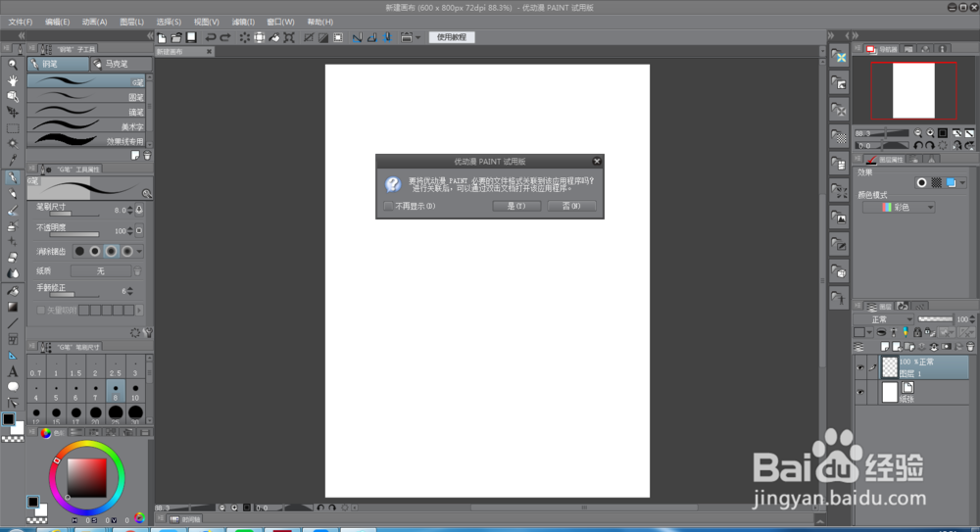The width and height of the screenshot is (980, 532).
Task: Select the Operation object tool
Action: point(13,96)
